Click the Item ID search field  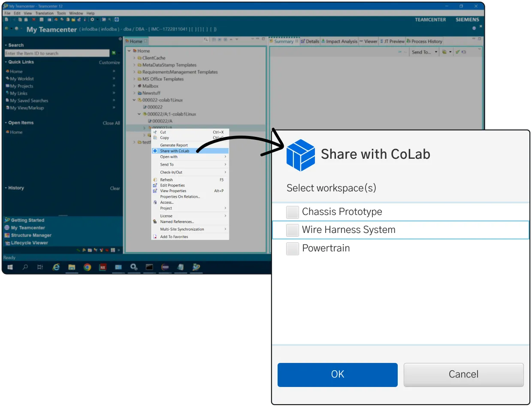click(57, 53)
